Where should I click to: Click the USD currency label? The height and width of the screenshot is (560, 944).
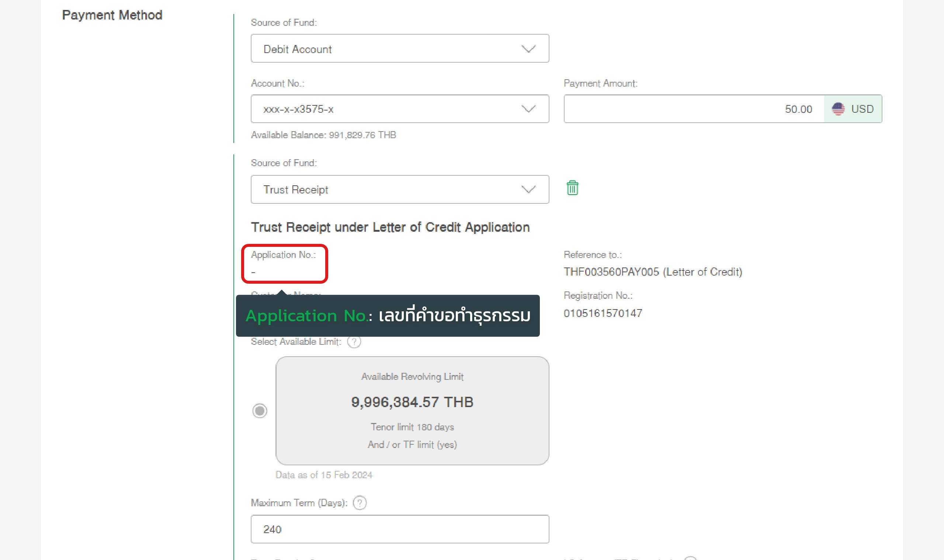(862, 109)
